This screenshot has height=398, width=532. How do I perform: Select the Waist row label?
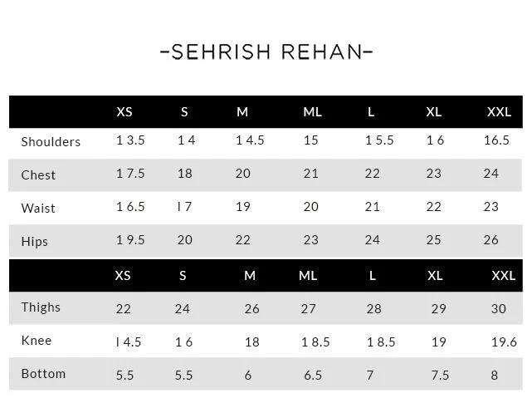[38, 208]
